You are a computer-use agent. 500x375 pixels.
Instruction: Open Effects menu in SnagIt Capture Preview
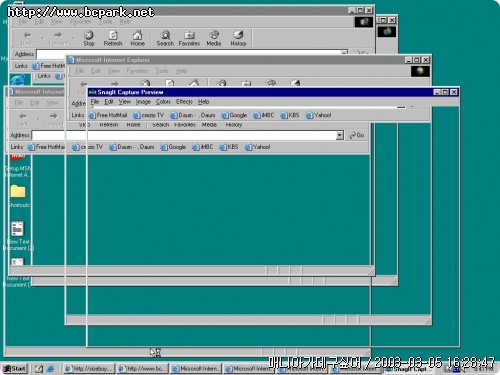coord(184,102)
